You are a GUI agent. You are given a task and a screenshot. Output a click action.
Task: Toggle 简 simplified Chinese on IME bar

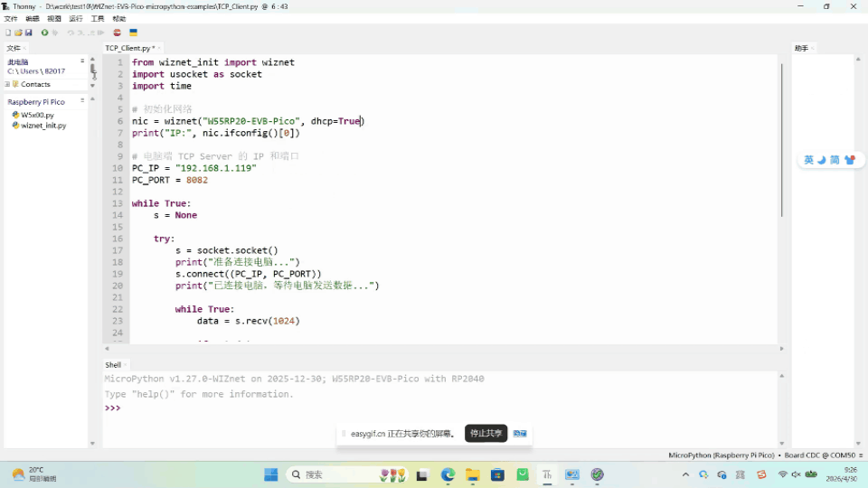tap(835, 160)
